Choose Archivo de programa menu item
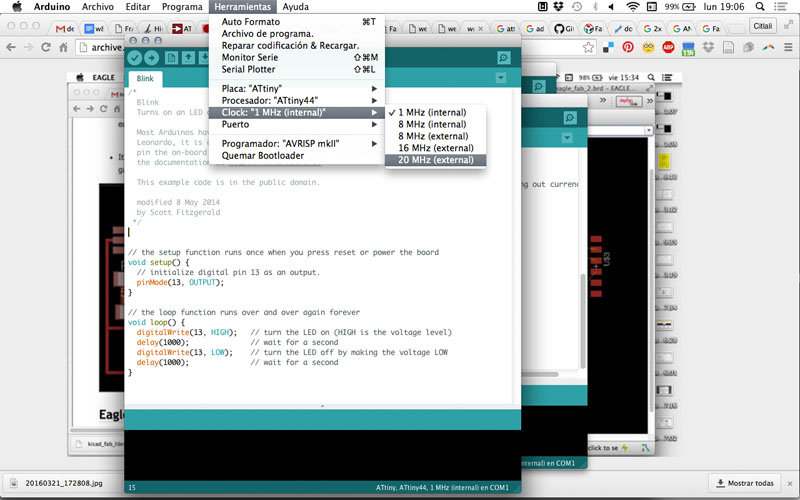800x500 pixels. click(x=296, y=34)
